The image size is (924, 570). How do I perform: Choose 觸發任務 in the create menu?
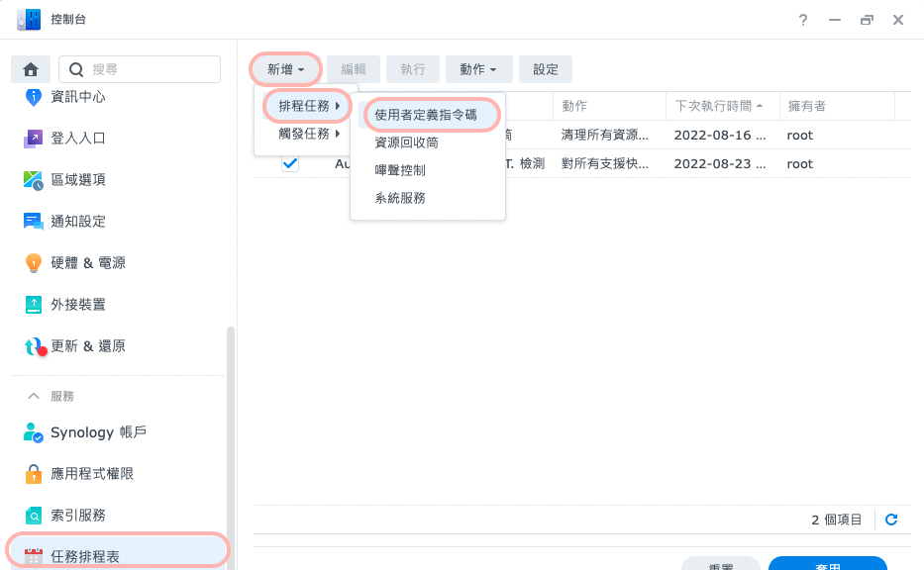pos(309,134)
